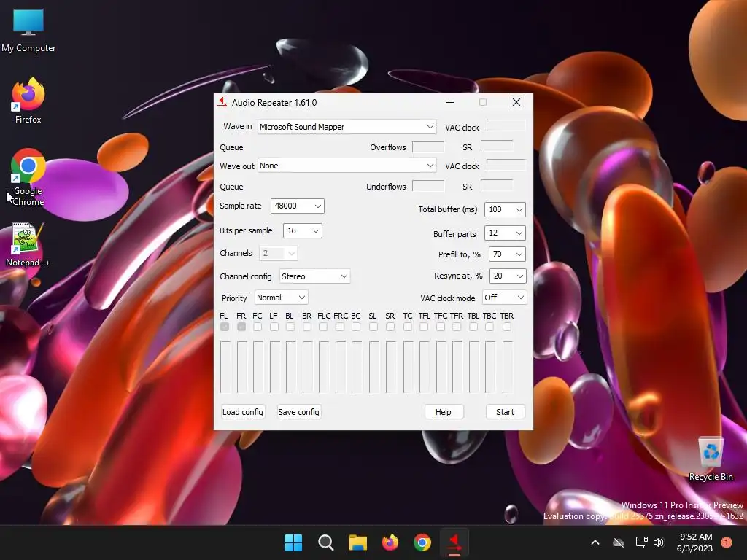
Task: Enable the TFR channel checkbox
Action: tap(457, 327)
